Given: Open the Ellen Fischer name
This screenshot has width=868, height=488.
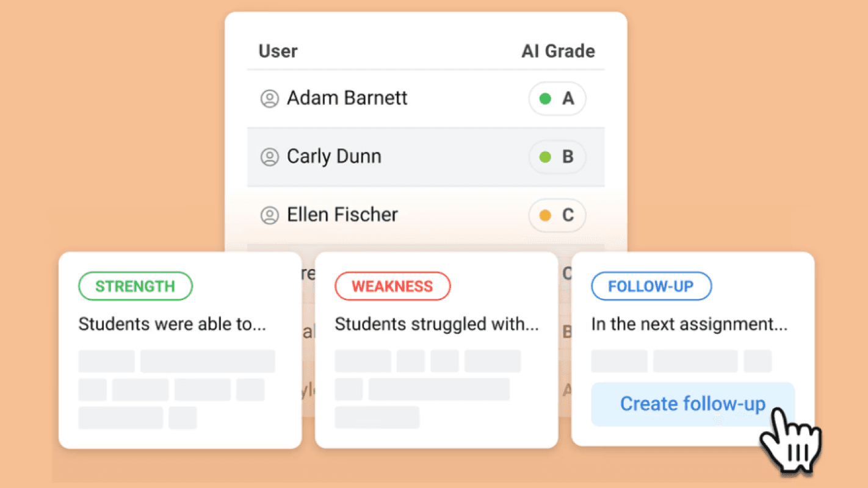Looking at the screenshot, I should click(x=342, y=215).
